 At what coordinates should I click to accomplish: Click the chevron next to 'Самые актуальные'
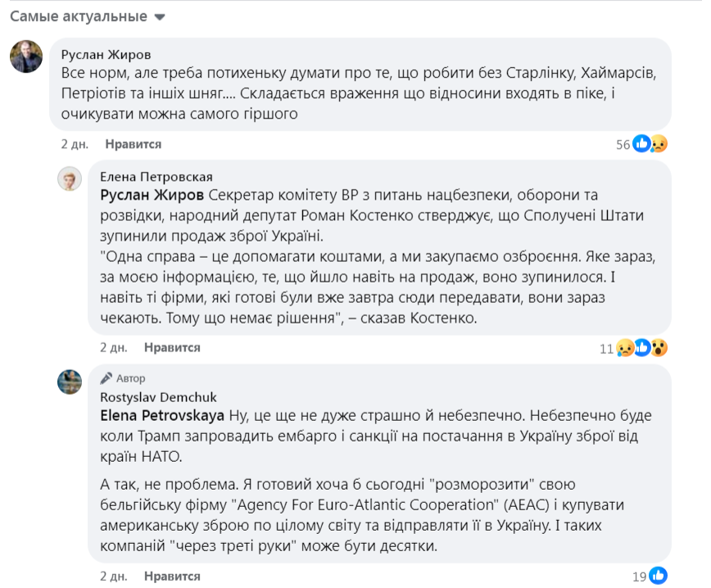point(161,15)
